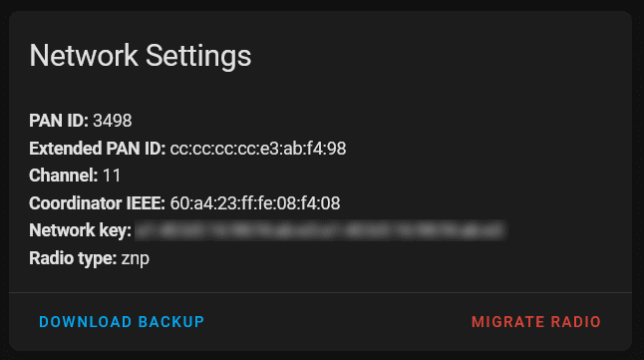Click the word RADIO in migrate button
The image size is (644, 360).
(x=576, y=322)
